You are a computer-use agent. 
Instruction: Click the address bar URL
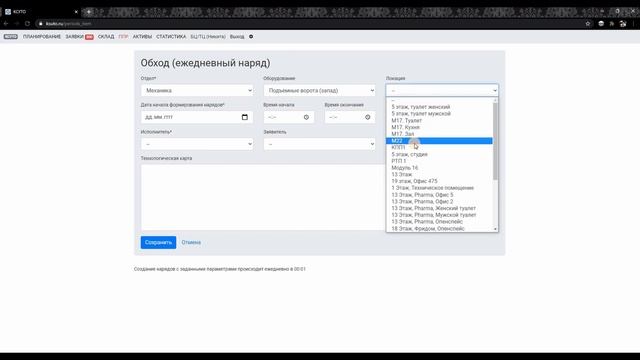(x=68, y=24)
